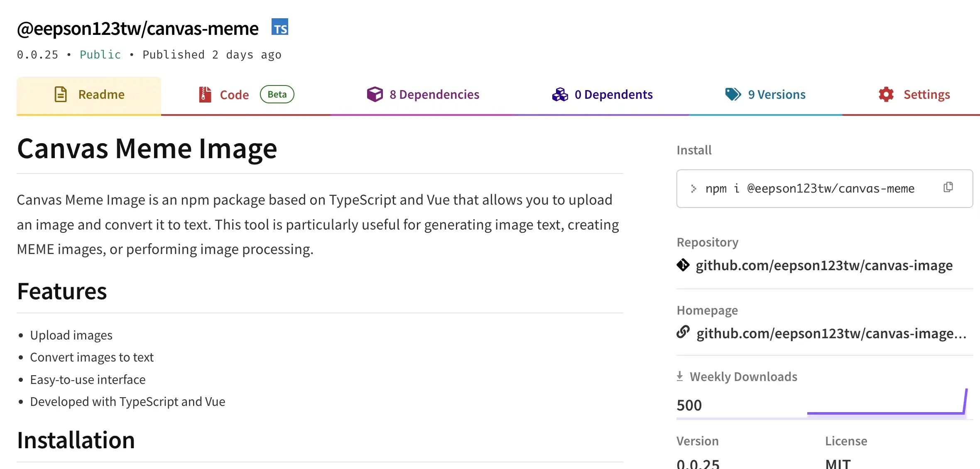The width and height of the screenshot is (980, 469).
Task: Click the 'Published 2 days ago' text
Action: (212, 55)
